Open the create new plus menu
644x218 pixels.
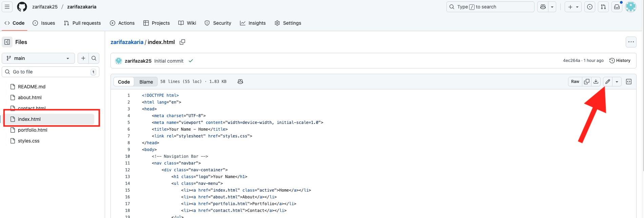click(573, 7)
